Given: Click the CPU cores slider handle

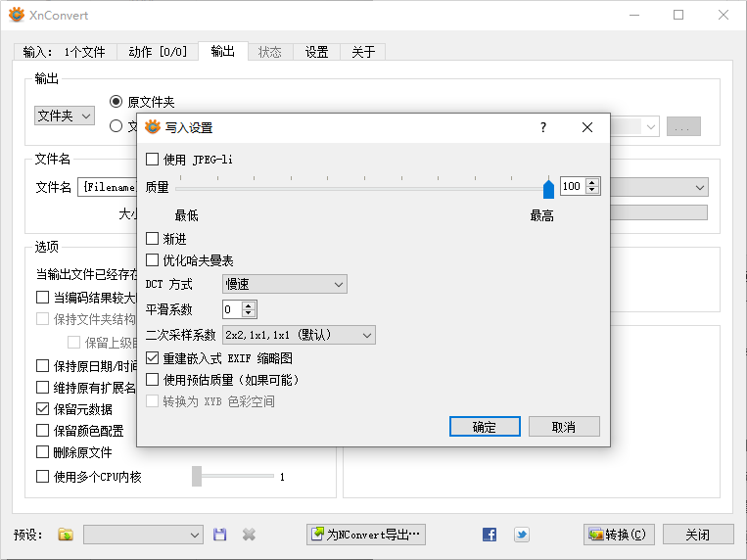Looking at the screenshot, I should pos(197,476).
